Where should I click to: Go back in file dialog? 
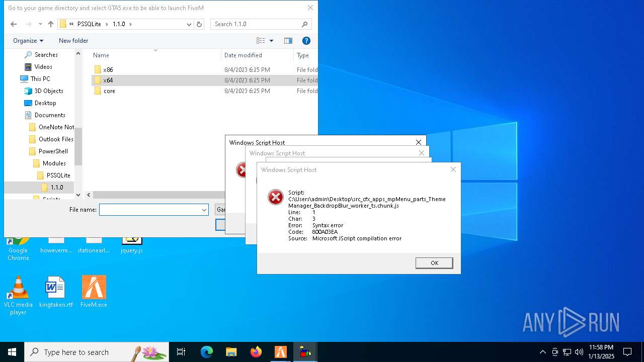[14, 24]
